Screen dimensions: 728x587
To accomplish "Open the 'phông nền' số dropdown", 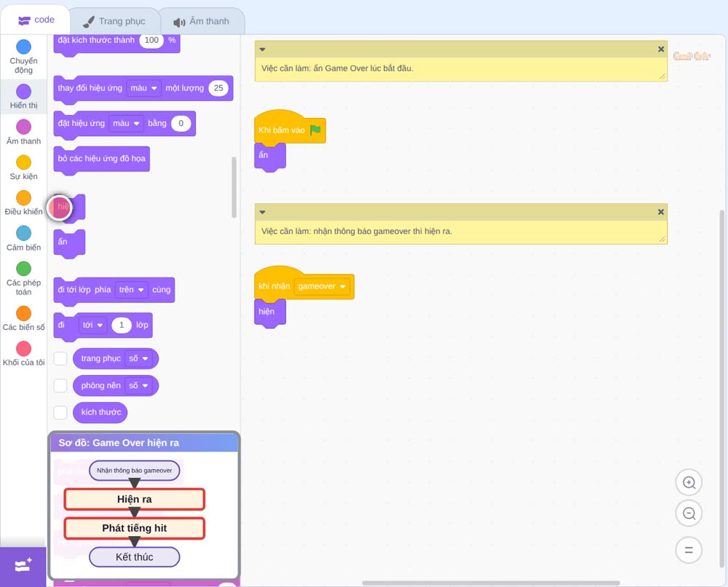I will [138, 385].
